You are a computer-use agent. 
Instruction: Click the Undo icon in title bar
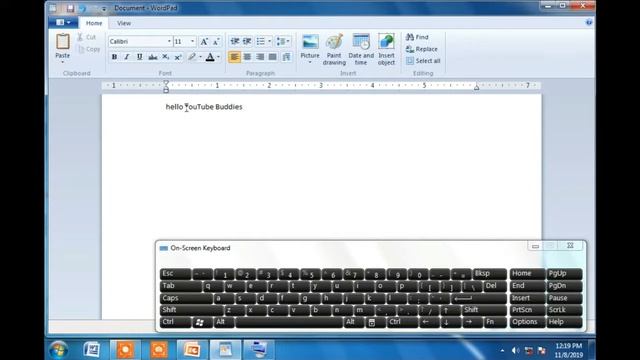83,8
